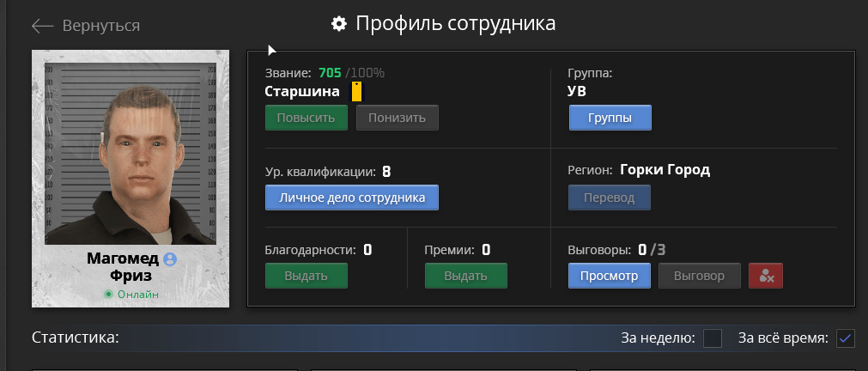Click the green 705 rank progress value
Image resolution: width=868 pixels, height=371 pixels.
(x=330, y=73)
